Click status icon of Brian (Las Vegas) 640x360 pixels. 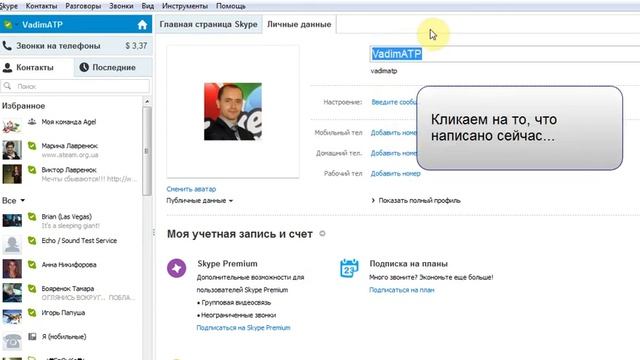coord(32,217)
